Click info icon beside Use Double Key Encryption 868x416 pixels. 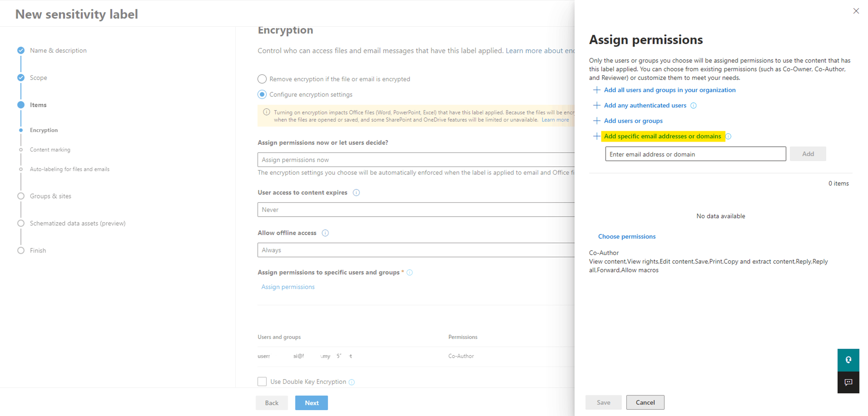(351, 382)
